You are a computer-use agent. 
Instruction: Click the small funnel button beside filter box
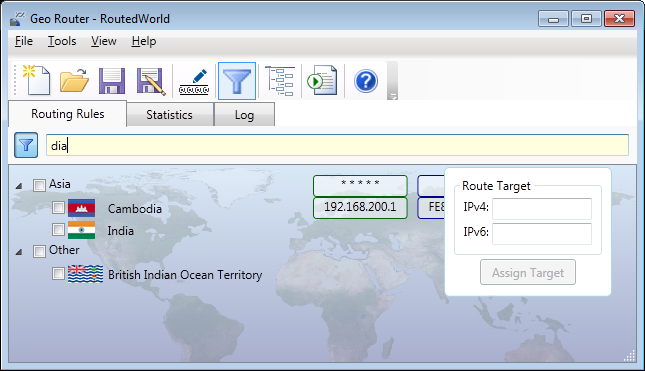[26, 145]
